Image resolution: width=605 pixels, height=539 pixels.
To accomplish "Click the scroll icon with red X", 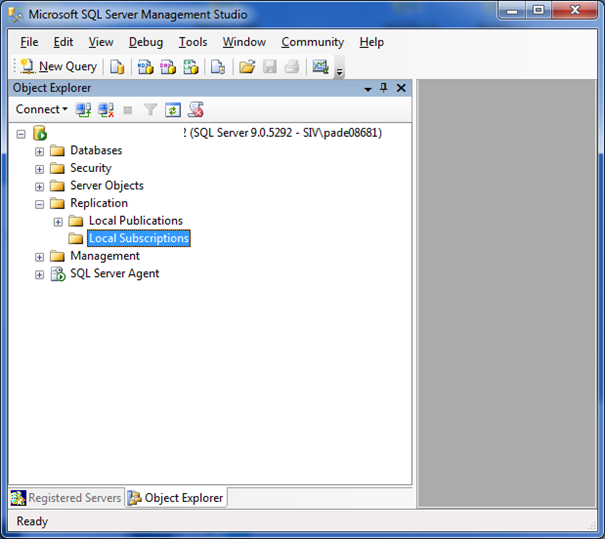I will 196,110.
